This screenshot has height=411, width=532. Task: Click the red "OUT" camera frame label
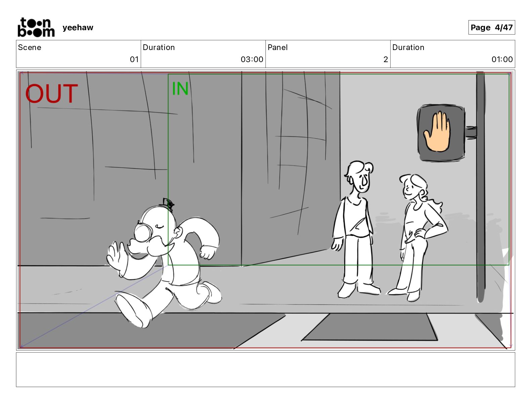(51, 94)
